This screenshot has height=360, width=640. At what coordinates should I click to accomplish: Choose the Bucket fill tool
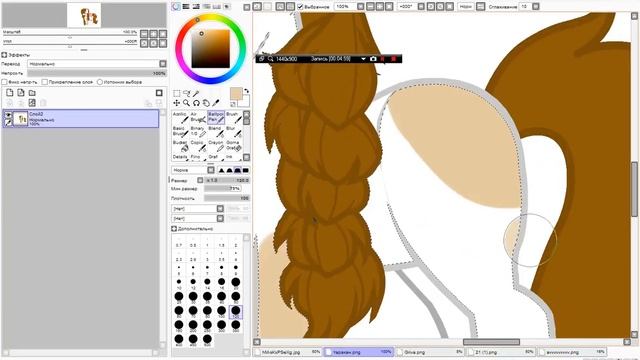pyautogui.click(x=180, y=146)
